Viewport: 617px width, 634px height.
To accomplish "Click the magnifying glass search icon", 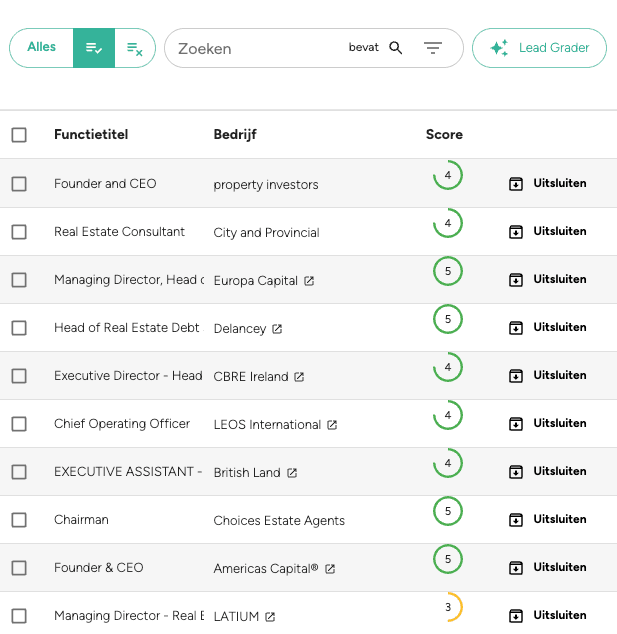I will pos(396,48).
